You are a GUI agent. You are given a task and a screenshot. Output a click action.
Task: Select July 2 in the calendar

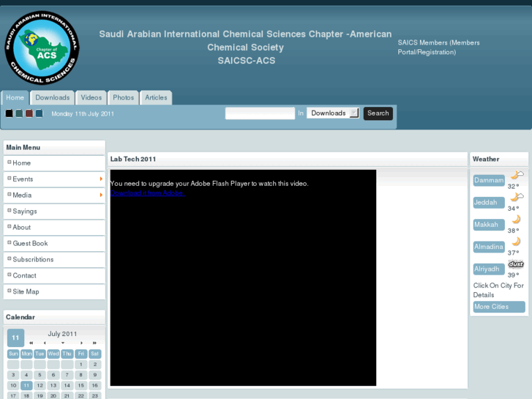[x=95, y=365]
